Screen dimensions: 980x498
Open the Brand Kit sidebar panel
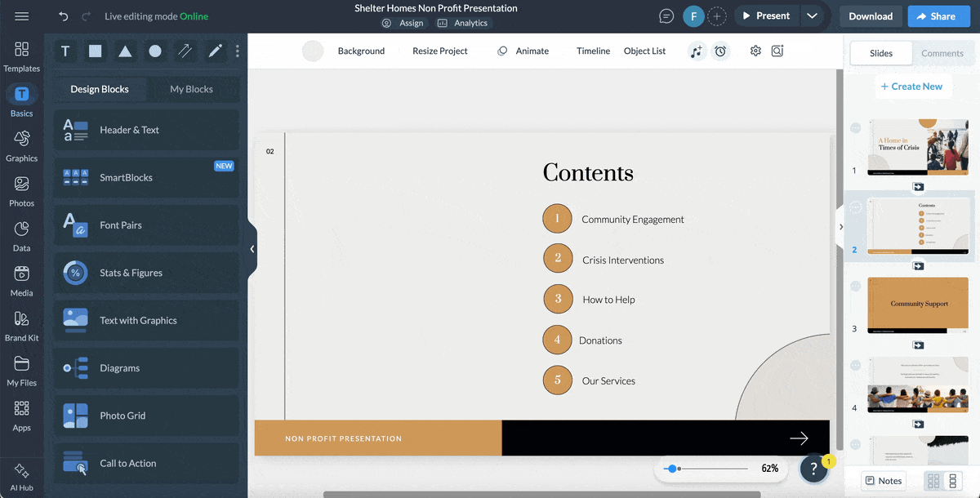pos(22,327)
